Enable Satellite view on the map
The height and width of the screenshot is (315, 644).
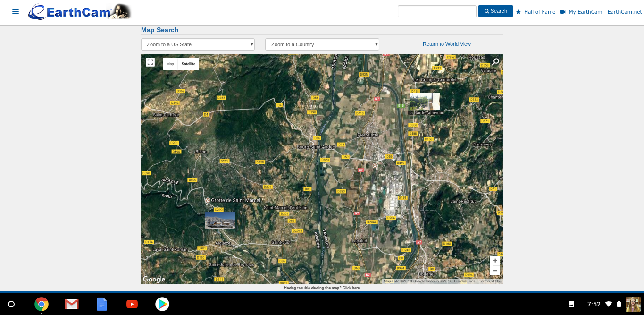pos(188,63)
